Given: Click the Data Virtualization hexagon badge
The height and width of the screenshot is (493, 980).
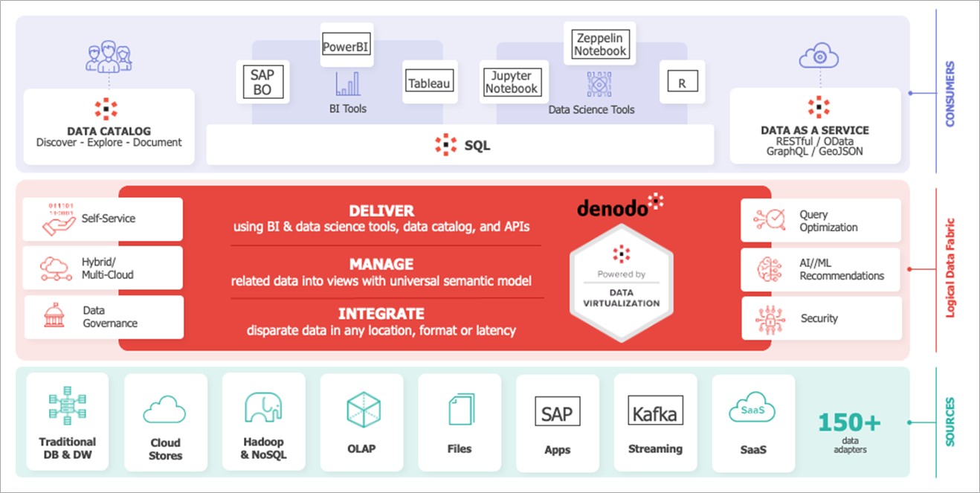Looking at the screenshot, I should [x=621, y=283].
